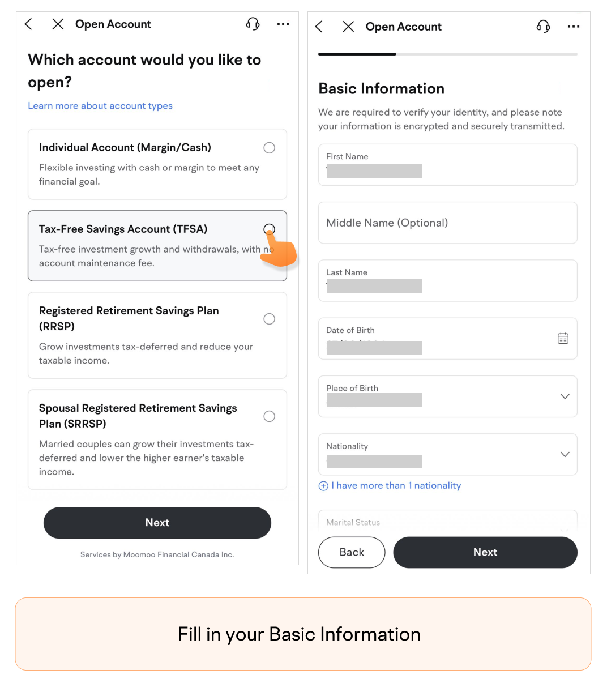The height and width of the screenshot is (700, 607).
Task: Click the Middle Name (Optional) field
Action: point(448,223)
